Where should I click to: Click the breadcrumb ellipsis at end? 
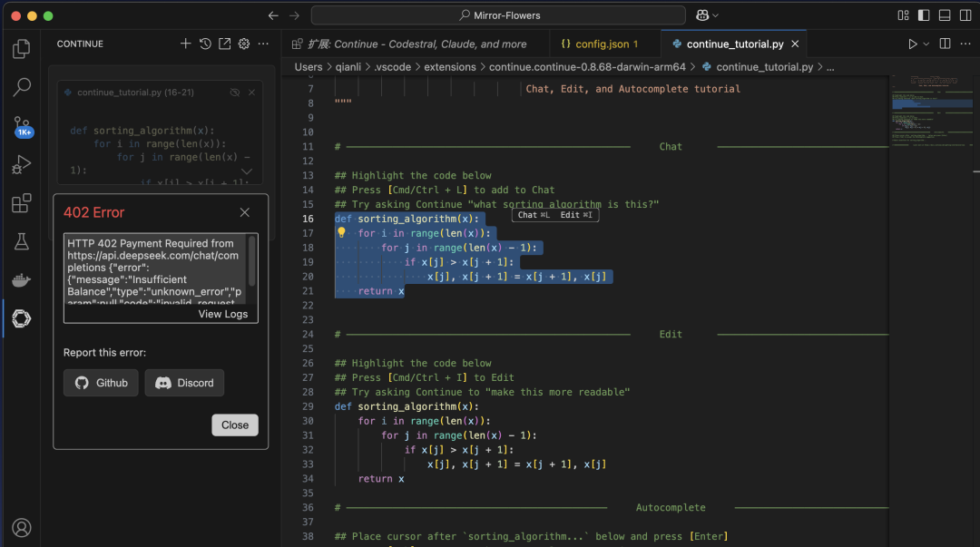tap(830, 67)
